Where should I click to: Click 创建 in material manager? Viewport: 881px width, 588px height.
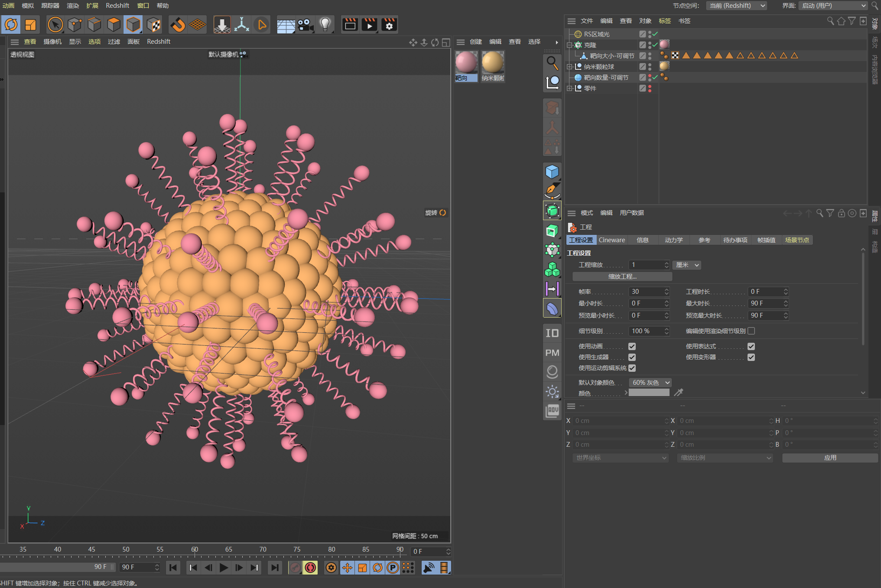pyautogui.click(x=475, y=42)
